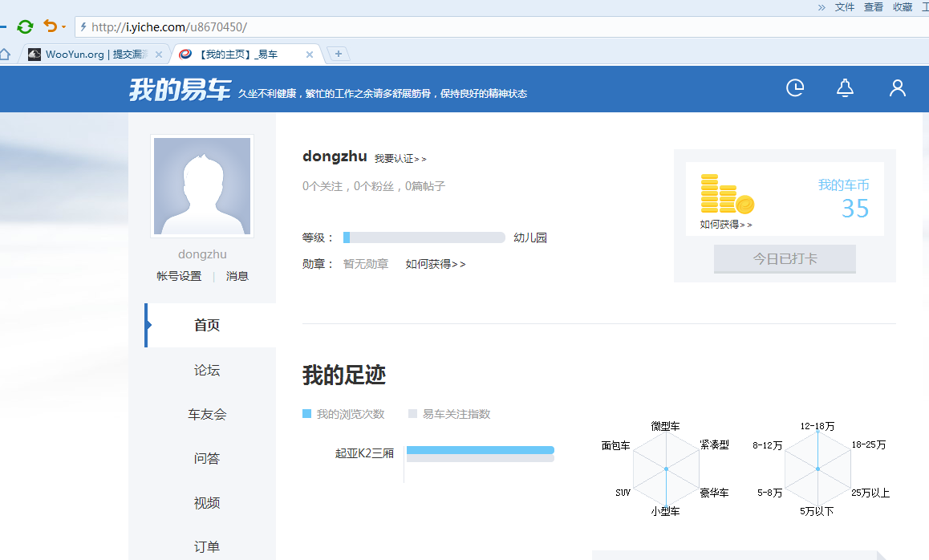The width and height of the screenshot is (929, 560).
Task: Open 帐号设置 account settings
Action: click(x=179, y=276)
